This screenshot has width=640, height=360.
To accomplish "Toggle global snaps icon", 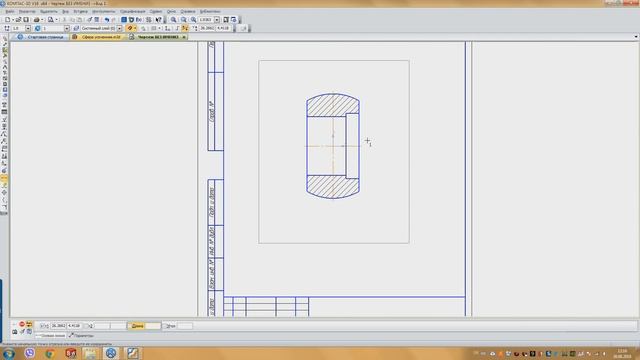I will click(x=130, y=29).
